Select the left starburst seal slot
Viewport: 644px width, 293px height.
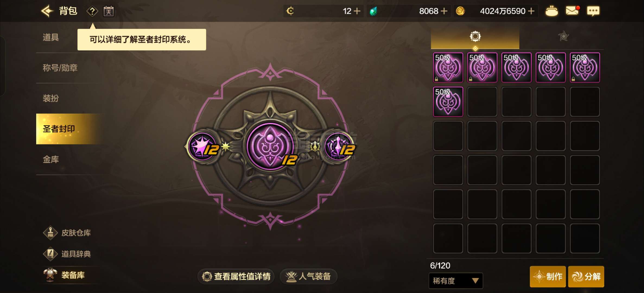click(202, 146)
